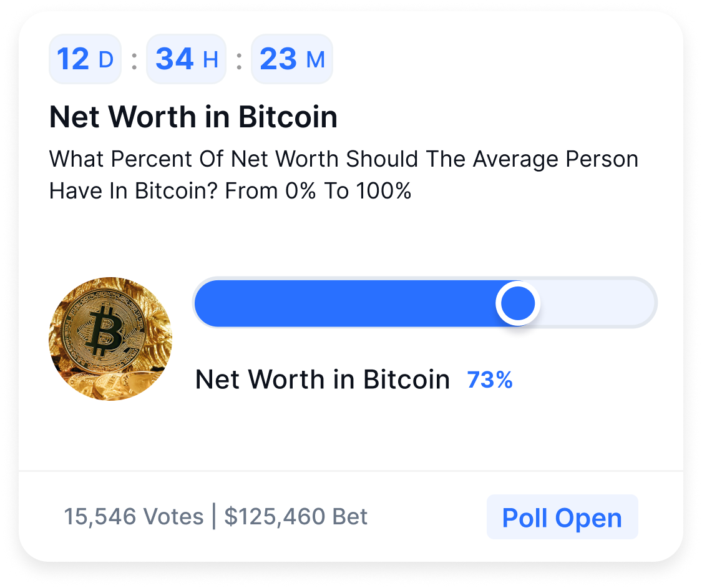Click the 12 days countdown badge

click(x=85, y=59)
